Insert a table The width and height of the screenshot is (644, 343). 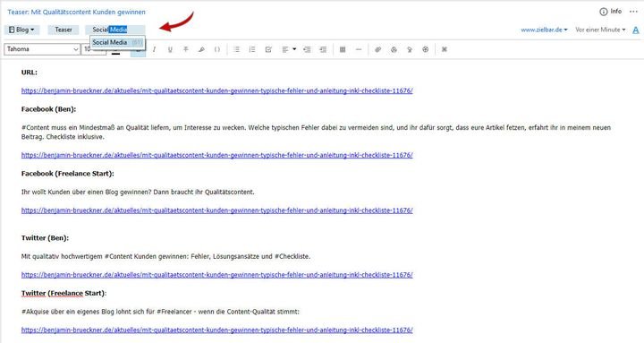343,49
